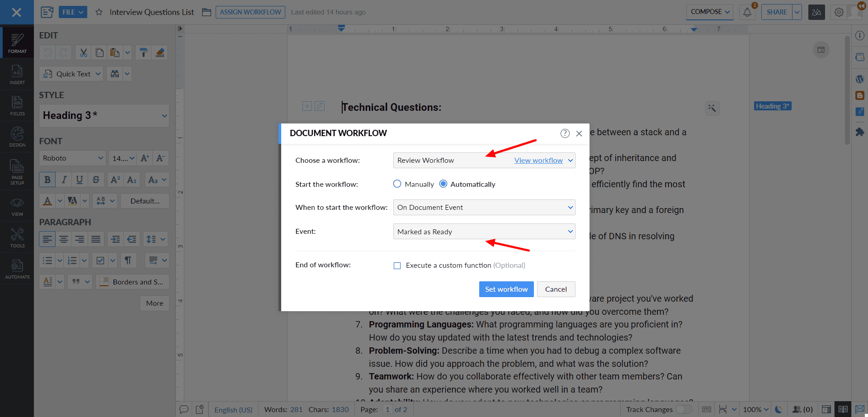Click the star icon to favorite document
The width and height of the screenshot is (868, 417).
pyautogui.click(x=99, y=12)
